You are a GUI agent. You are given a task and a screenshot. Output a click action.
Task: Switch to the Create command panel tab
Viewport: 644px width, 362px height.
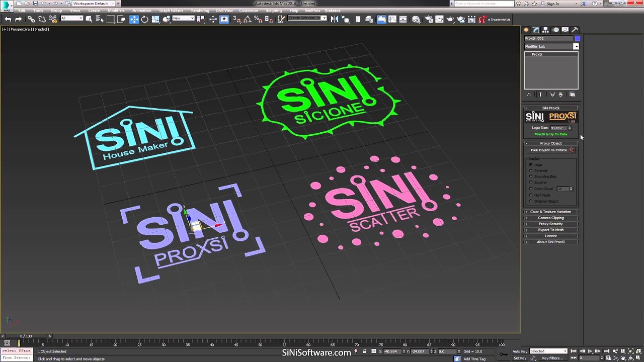526,30
